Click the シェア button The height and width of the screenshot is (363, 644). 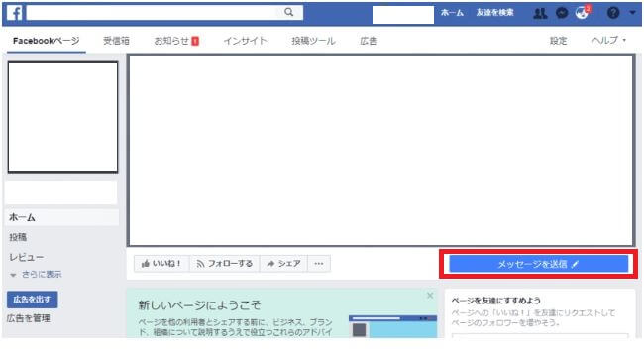pyautogui.click(x=283, y=264)
